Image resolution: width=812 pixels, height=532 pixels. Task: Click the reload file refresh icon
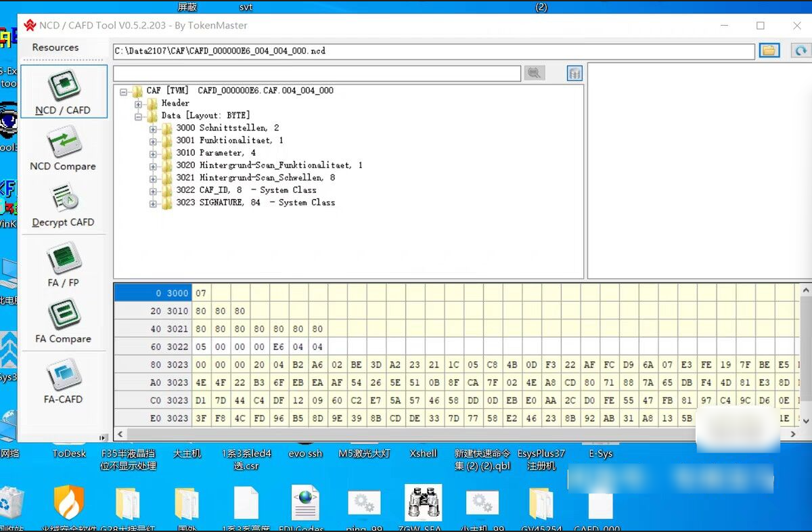click(x=800, y=51)
